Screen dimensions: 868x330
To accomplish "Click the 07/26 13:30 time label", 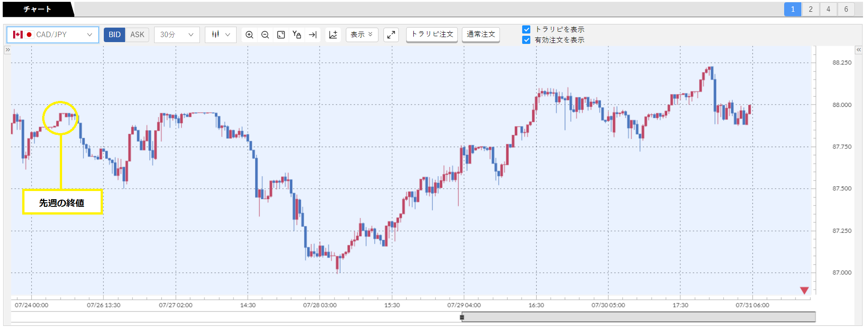I will (x=104, y=305).
